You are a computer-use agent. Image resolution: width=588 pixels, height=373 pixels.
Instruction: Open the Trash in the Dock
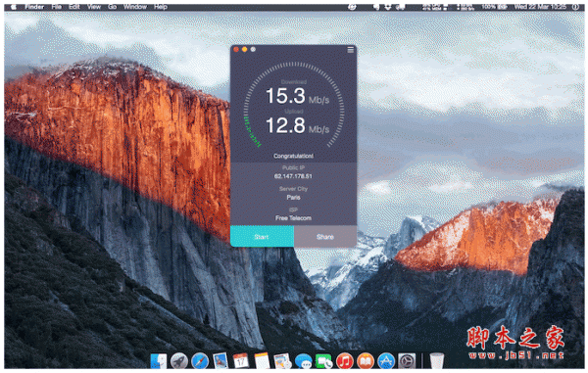(x=436, y=361)
